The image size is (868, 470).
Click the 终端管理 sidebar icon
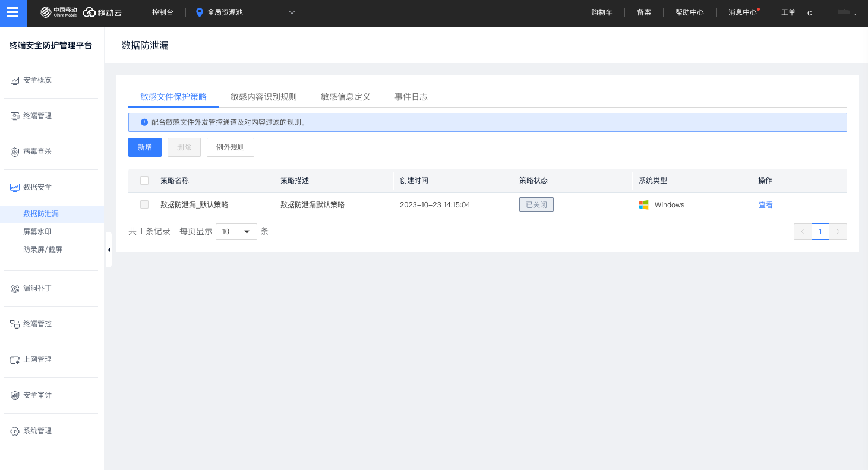[15, 116]
